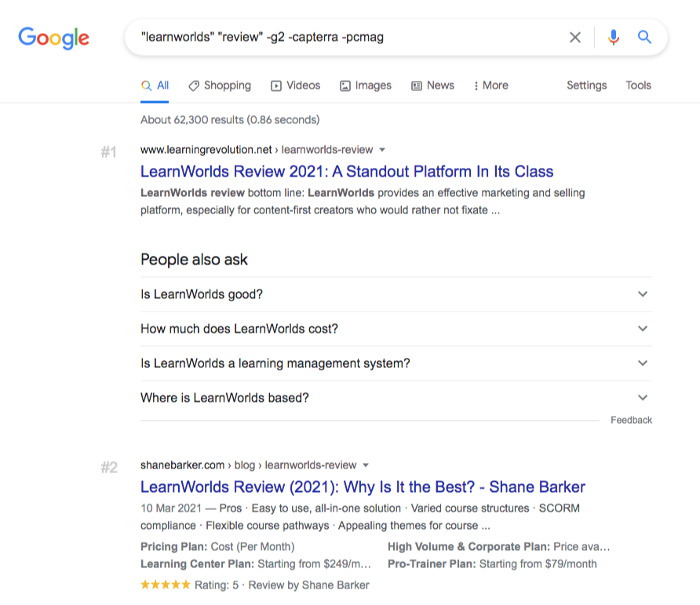
Task: Click the Feedback link under People also ask
Action: point(631,420)
